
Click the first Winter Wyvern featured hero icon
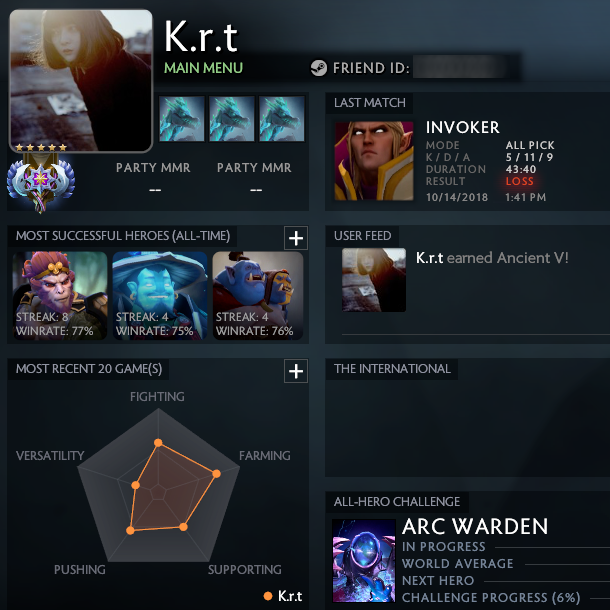182,119
